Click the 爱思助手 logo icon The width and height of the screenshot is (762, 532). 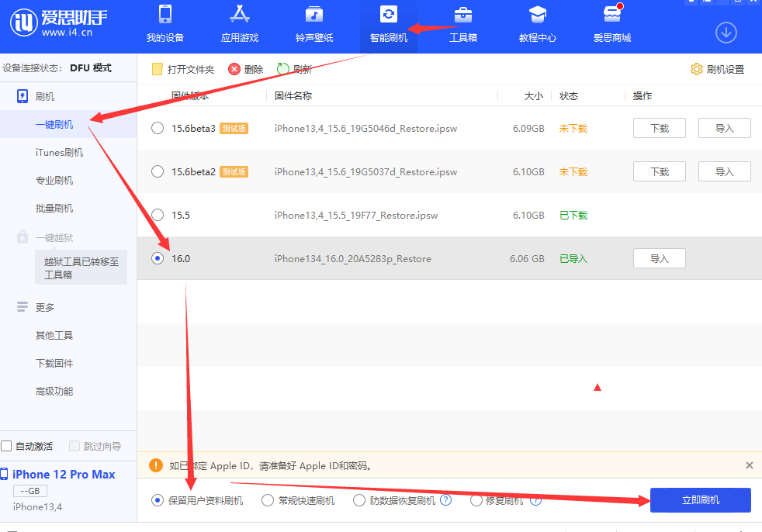pos(24,22)
